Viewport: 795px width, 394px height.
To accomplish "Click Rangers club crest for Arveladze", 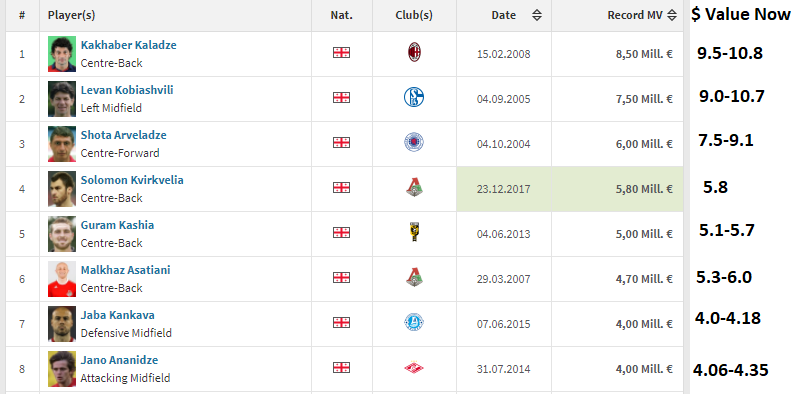I will (x=414, y=142).
